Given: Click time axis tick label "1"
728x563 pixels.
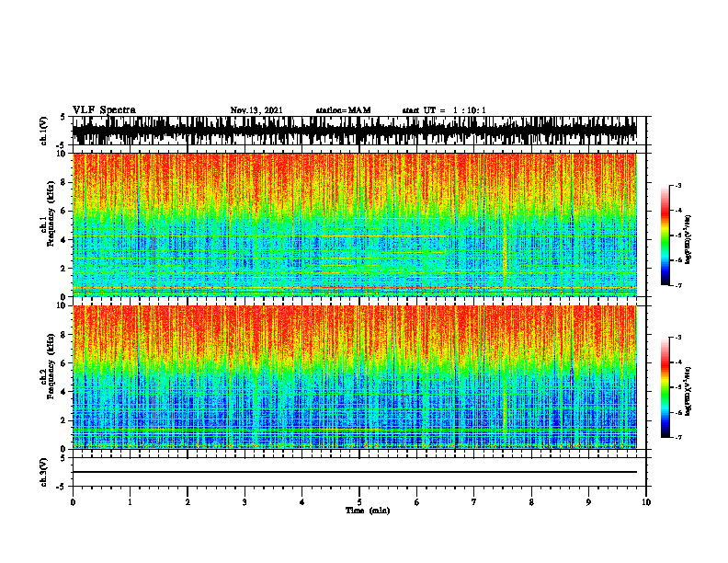Looking at the screenshot, I should click(x=131, y=502).
